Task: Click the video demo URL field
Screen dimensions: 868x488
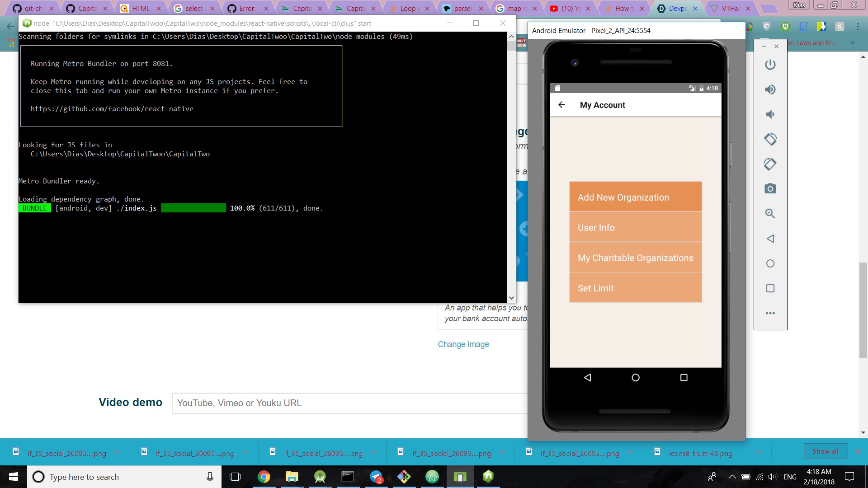Action: click(348, 403)
